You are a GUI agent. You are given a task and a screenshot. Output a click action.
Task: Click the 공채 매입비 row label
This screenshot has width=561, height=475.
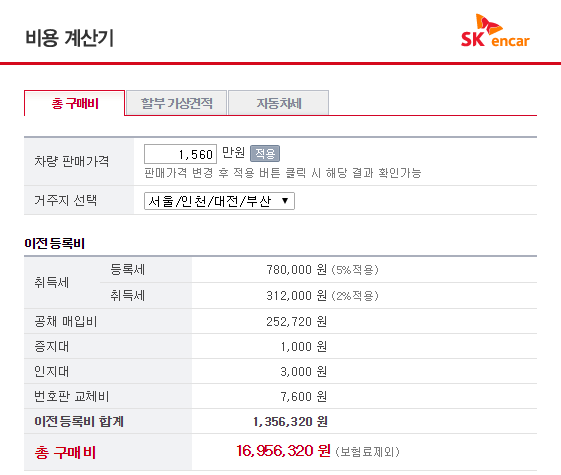[65, 322]
